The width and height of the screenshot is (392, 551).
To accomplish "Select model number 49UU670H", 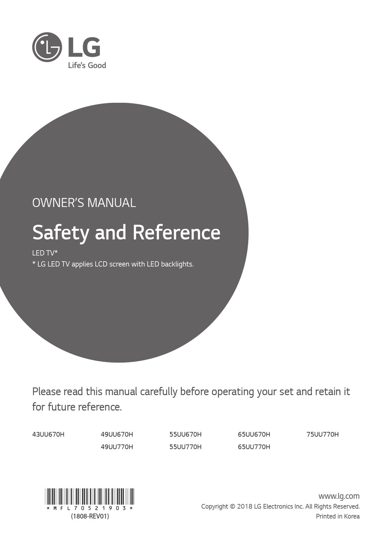I will click(x=117, y=434).
